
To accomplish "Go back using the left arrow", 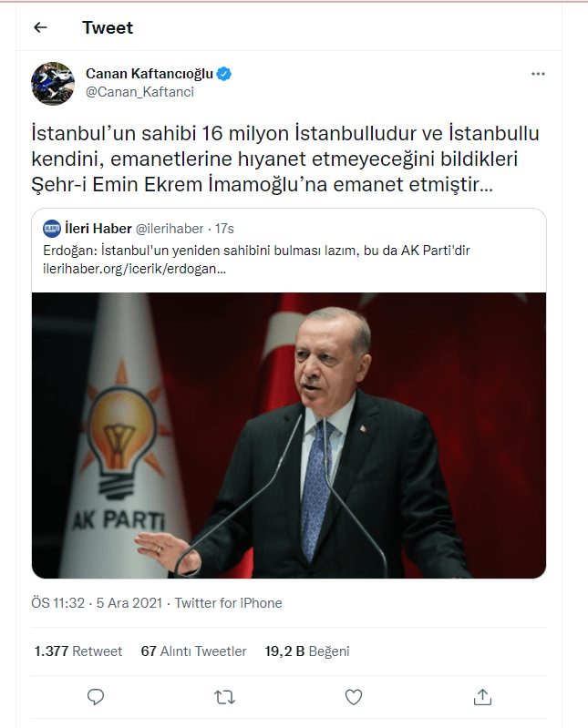I will point(40,28).
